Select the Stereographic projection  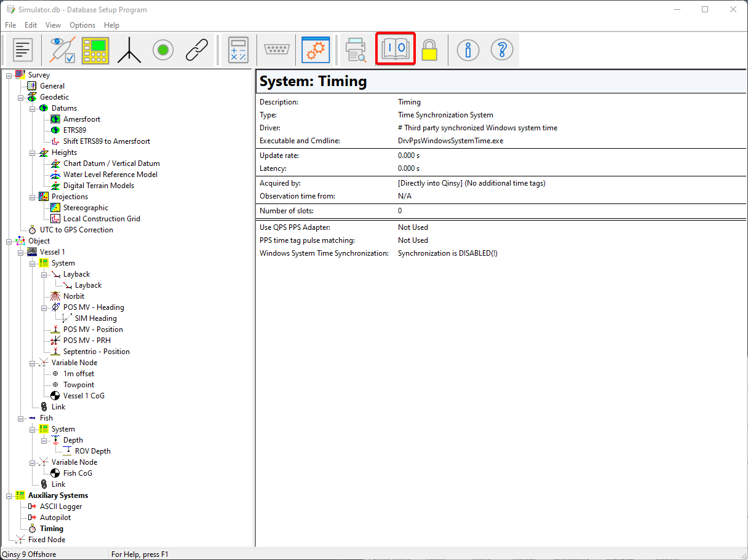86,208
